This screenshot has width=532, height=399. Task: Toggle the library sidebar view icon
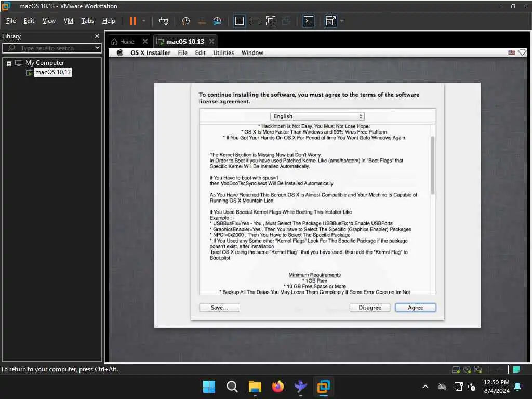pyautogui.click(x=239, y=21)
